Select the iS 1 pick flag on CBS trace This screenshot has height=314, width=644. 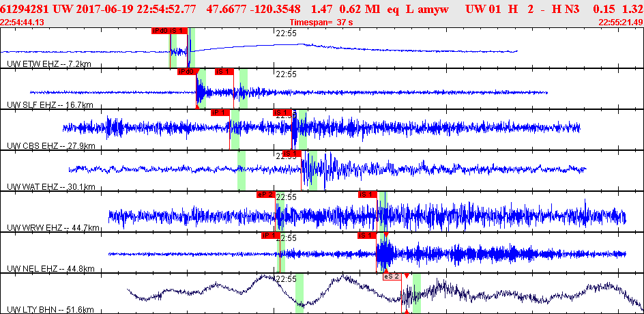point(282,113)
